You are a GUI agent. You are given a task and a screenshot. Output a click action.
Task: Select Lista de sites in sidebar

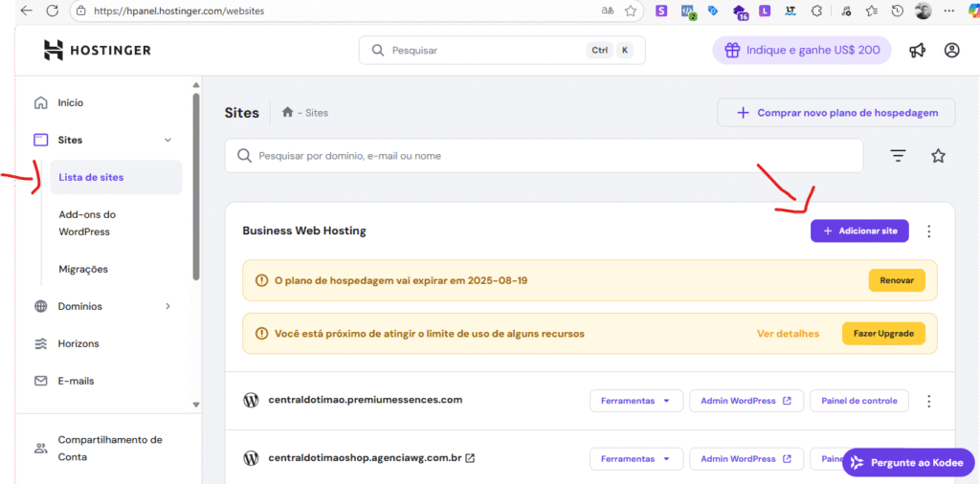116,177
